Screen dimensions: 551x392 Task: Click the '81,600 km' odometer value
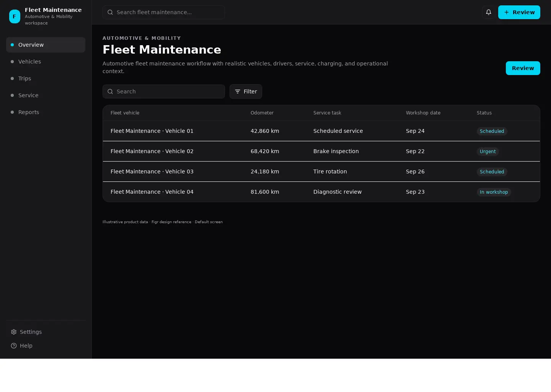(265, 192)
